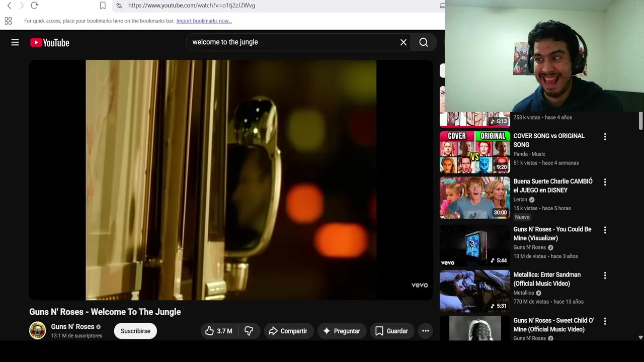Click the YouTube URL address field
The height and width of the screenshot is (362, 644).
click(191, 6)
